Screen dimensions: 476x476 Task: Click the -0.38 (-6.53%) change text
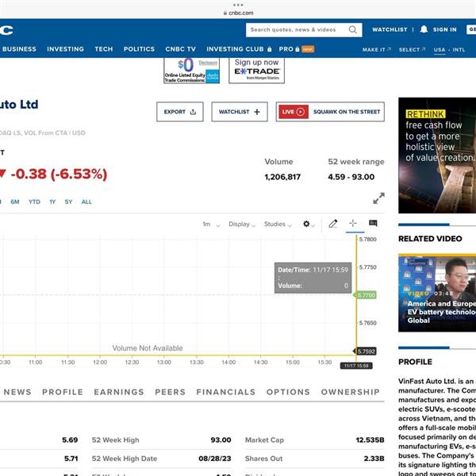pyautogui.click(x=59, y=174)
